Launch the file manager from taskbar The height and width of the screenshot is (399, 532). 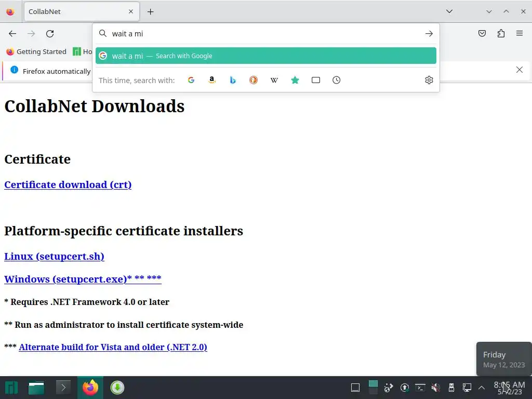click(x=36, y=388)
